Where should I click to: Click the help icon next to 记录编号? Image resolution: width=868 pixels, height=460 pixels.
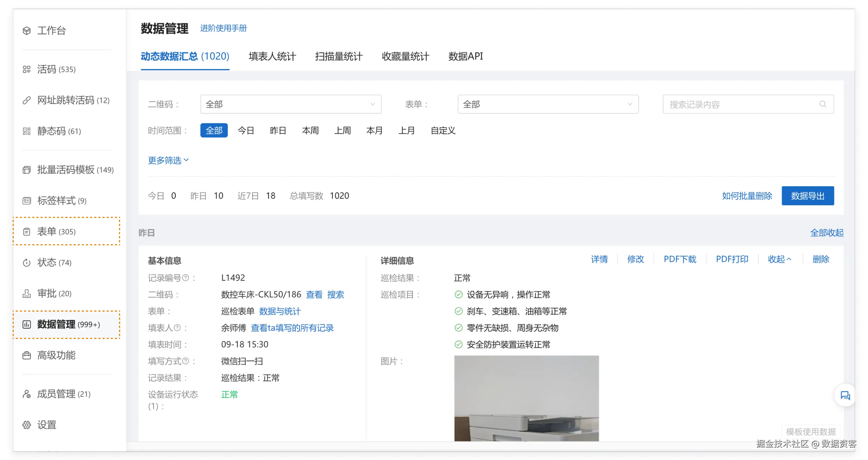coord(186,278)
